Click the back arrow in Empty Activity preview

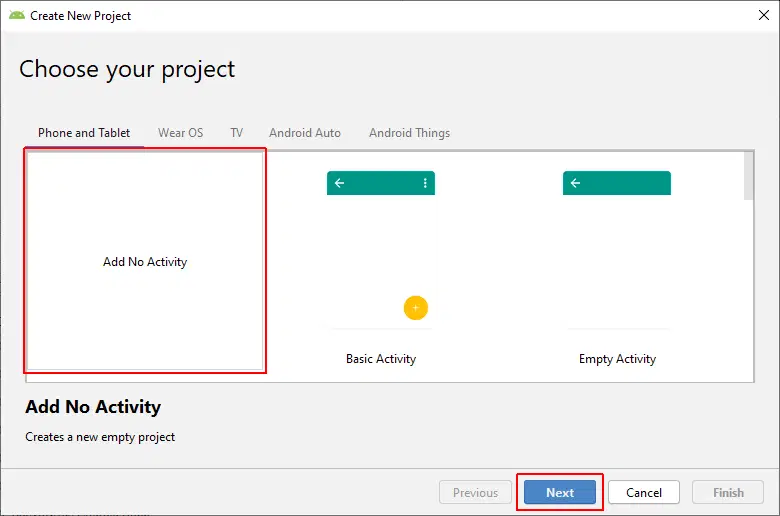point(575,183)
